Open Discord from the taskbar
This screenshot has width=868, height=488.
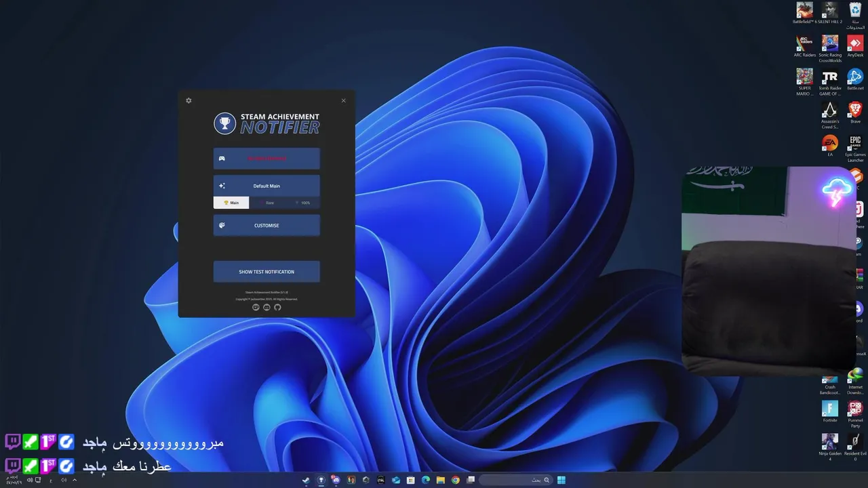(336, 480)
